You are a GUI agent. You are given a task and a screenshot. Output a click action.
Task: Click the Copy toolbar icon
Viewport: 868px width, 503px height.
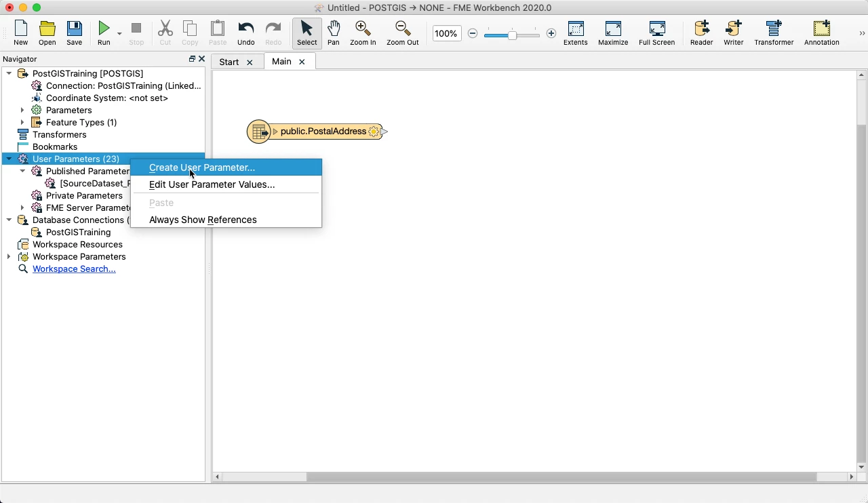point(191,33)
